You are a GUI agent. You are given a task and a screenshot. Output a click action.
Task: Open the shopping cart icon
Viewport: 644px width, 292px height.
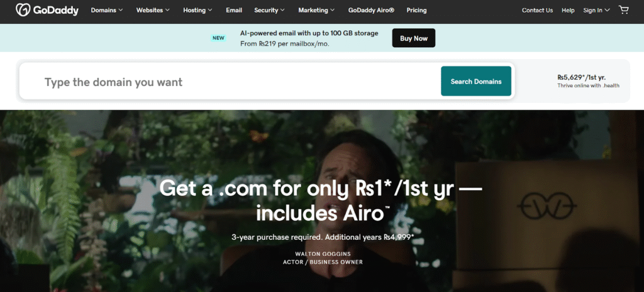click(x=623, y=10)
